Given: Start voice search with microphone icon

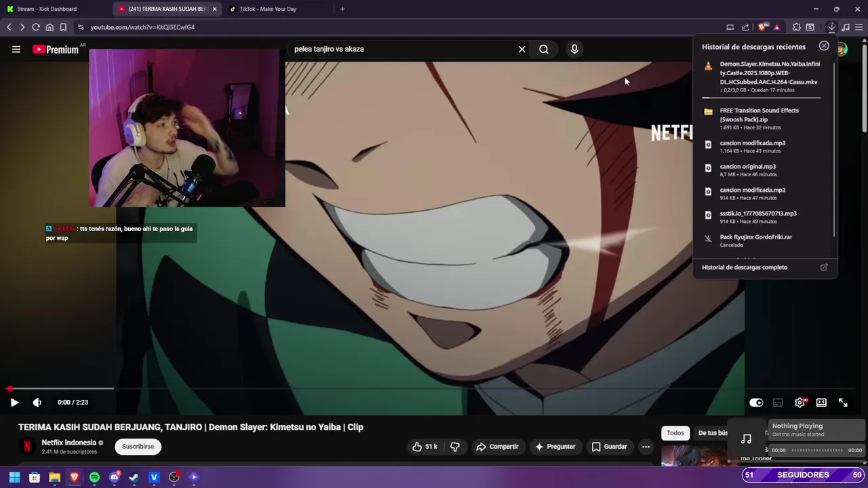Looking at the screenshot, I should click(574, 49).
